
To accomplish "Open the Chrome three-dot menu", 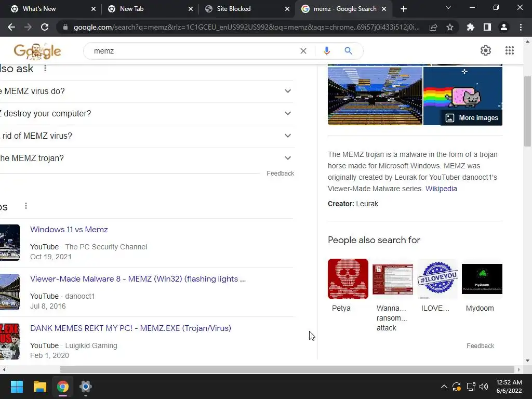I will tap(521, 27).
